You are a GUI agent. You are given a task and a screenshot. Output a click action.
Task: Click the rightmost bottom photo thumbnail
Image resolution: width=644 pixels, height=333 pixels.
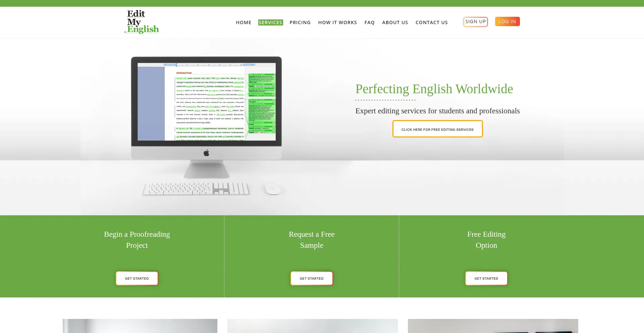click(493, 326)
